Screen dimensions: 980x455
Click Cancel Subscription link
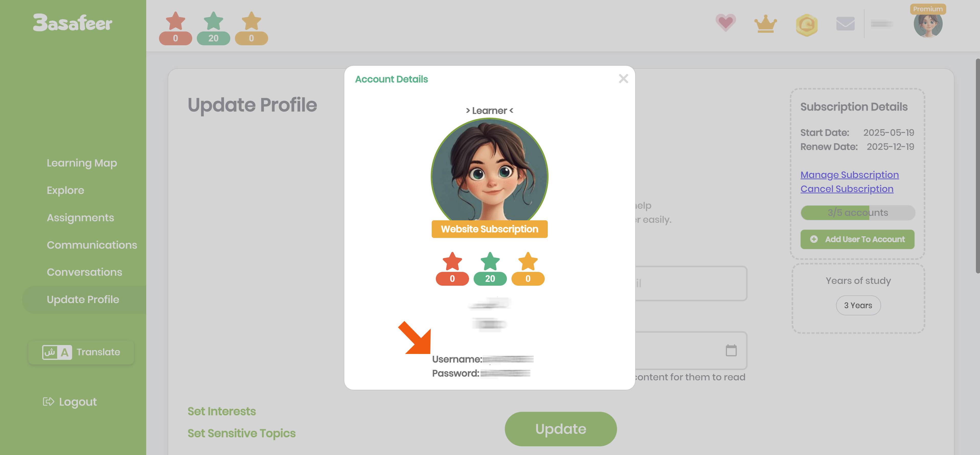tap(847, 189)
